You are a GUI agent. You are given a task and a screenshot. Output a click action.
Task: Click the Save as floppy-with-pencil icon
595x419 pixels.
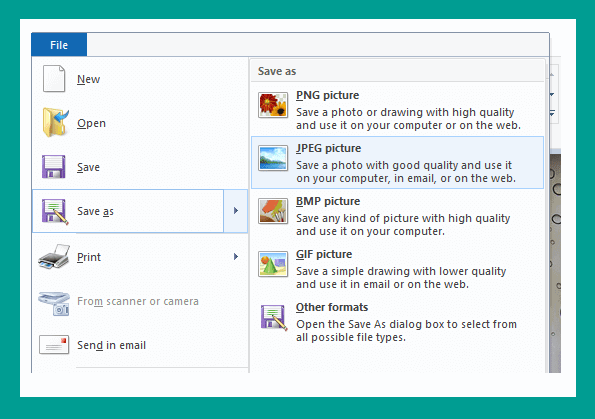point(55,211)
